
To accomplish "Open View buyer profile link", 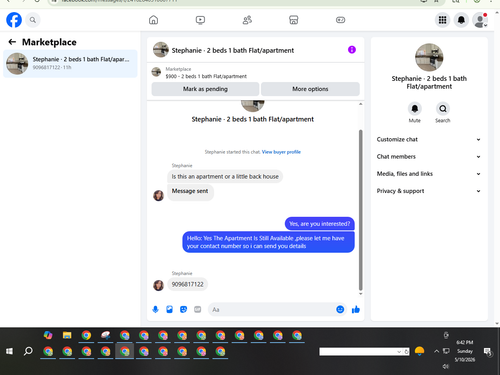I will coord(281,152).
